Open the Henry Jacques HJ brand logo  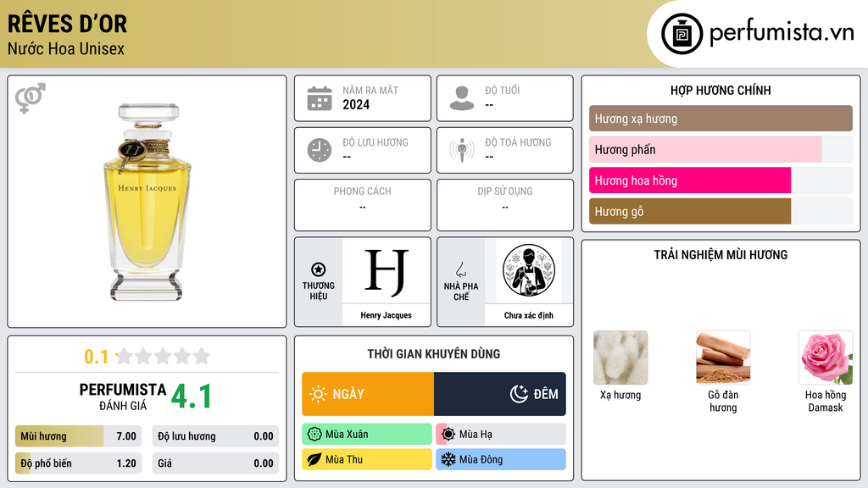(386, 270)
